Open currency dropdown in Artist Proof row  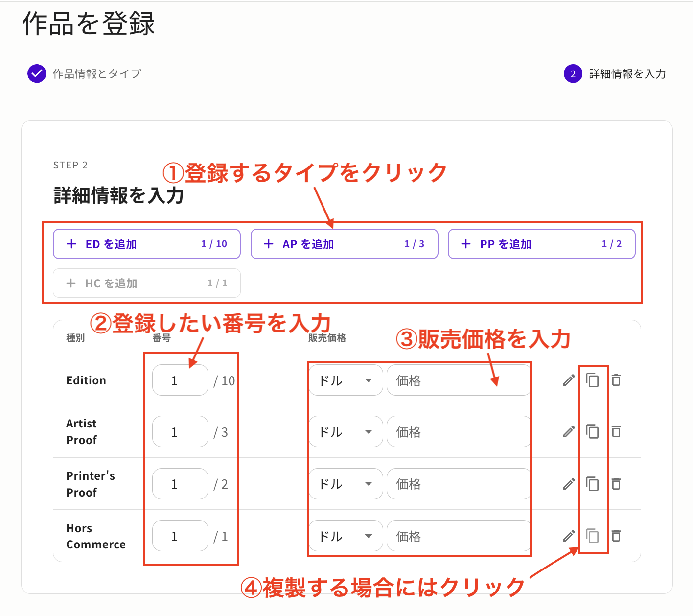(346, 431)
